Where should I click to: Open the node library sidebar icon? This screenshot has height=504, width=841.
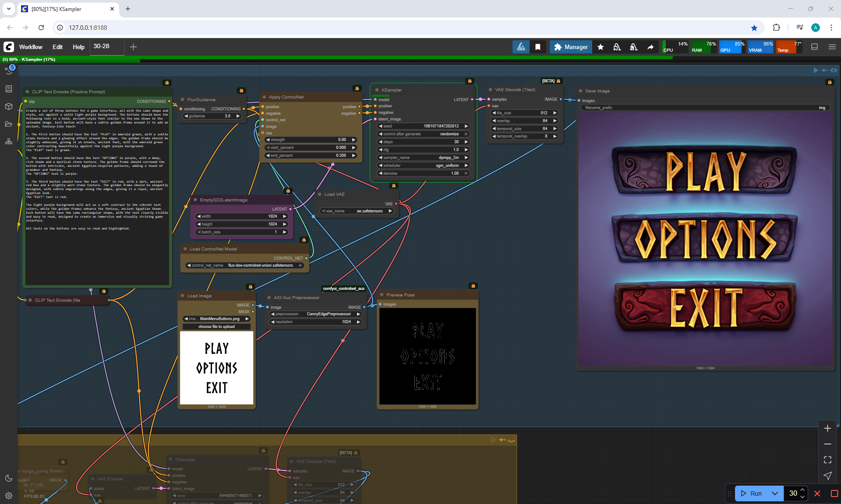coord(9,89)
